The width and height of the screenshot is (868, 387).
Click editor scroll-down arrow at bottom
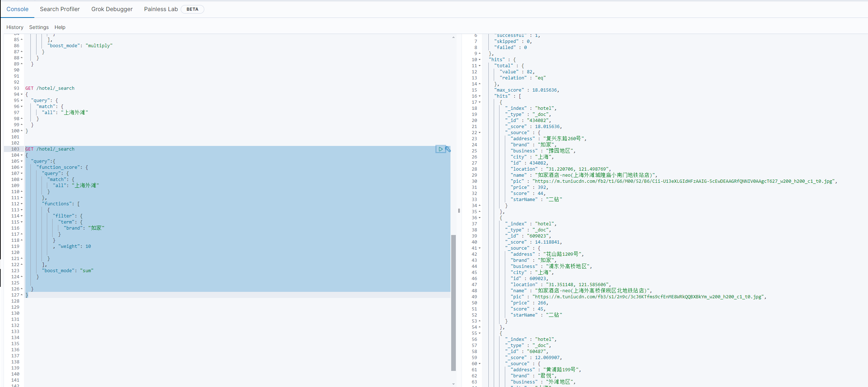tap(453, 384)
